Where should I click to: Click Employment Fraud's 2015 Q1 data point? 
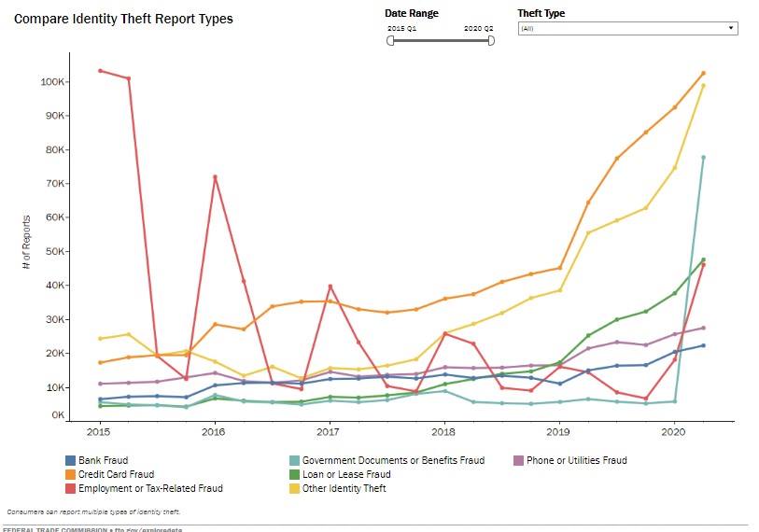click(x=100, y=71)
